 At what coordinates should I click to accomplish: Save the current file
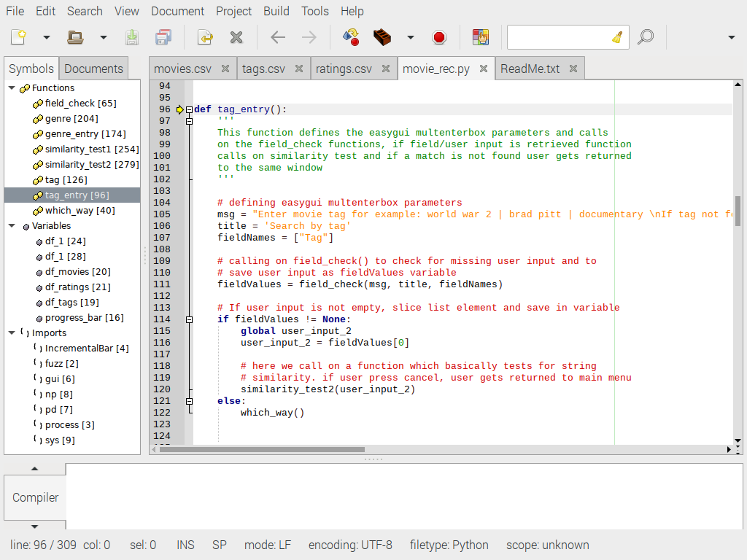[132, 36]
